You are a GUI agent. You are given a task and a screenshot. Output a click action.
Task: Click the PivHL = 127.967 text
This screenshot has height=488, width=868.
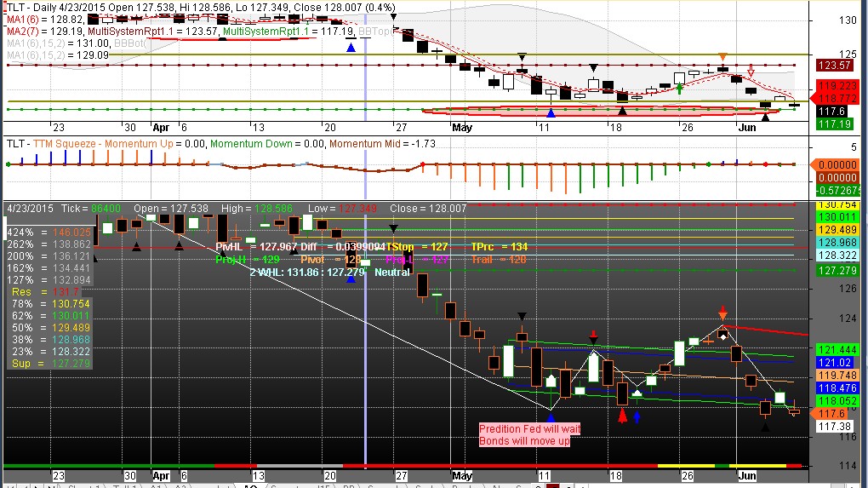pos(256,247)
